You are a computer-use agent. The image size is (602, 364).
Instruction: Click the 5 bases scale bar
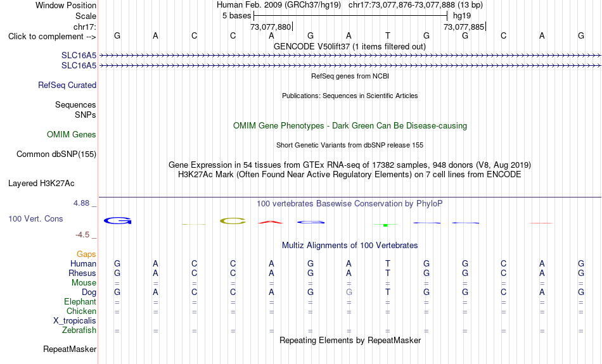tap(350, 16)
